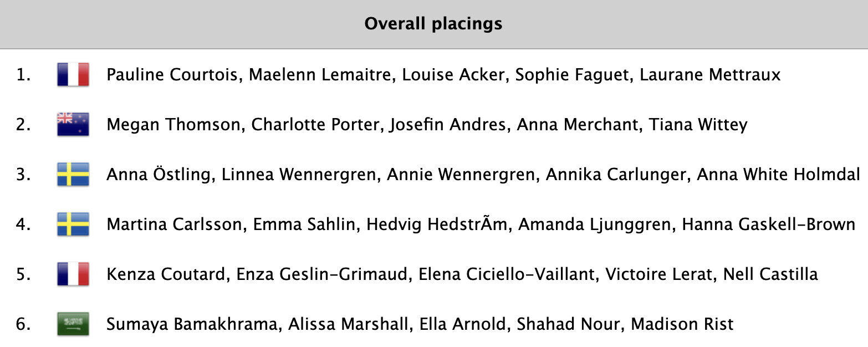The height and width of the screenshot is (347, 868).
Task: Click the Swedish flag beside Anna Östling
Action: coord(73,175)
